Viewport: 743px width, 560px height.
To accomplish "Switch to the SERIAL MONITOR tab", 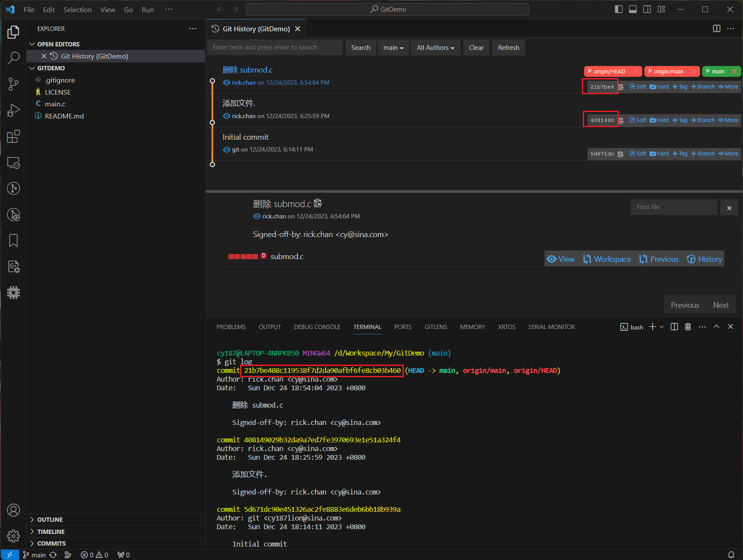I will (551, 327).
